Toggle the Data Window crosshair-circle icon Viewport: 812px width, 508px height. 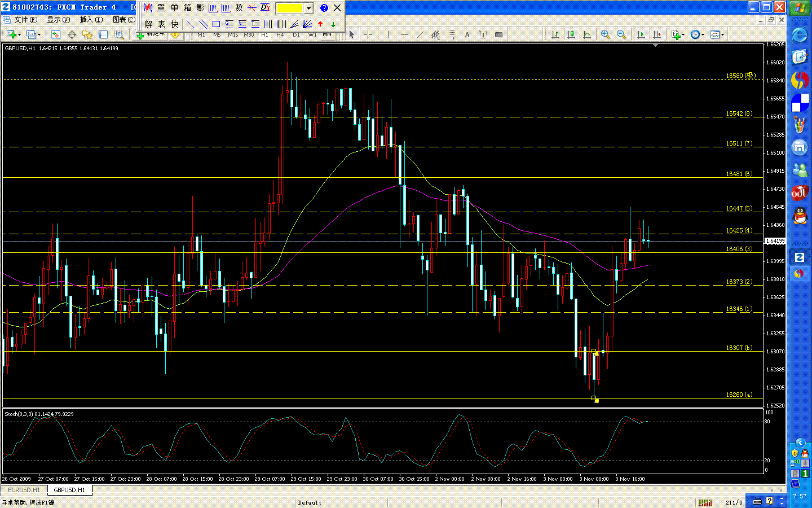(72, 34)
